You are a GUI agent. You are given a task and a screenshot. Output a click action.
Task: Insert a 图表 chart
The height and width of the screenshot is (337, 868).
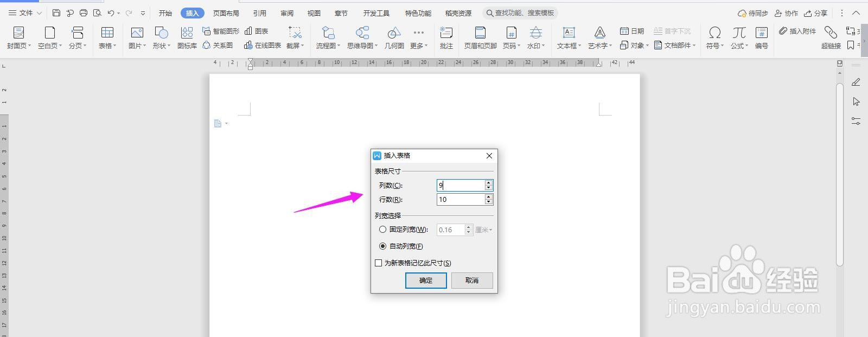(x=257, y=31)
